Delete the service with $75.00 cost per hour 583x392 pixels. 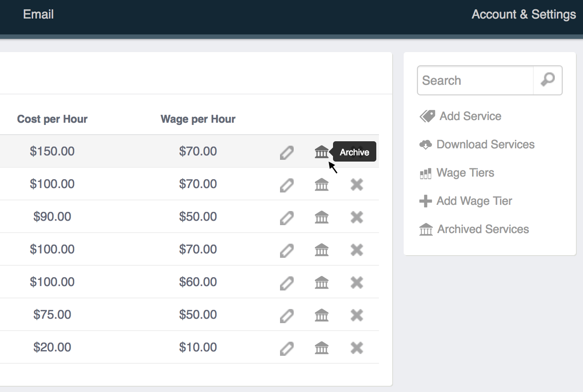(356, 315)
